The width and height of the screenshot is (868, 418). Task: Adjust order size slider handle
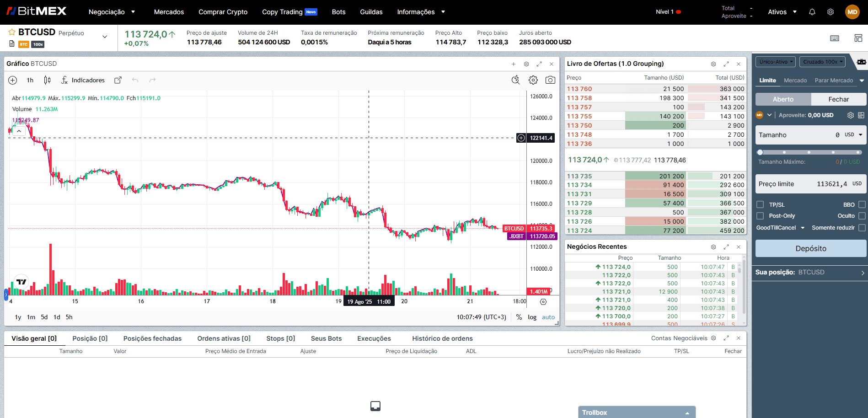pyautogui.click(x=760, y=152)
